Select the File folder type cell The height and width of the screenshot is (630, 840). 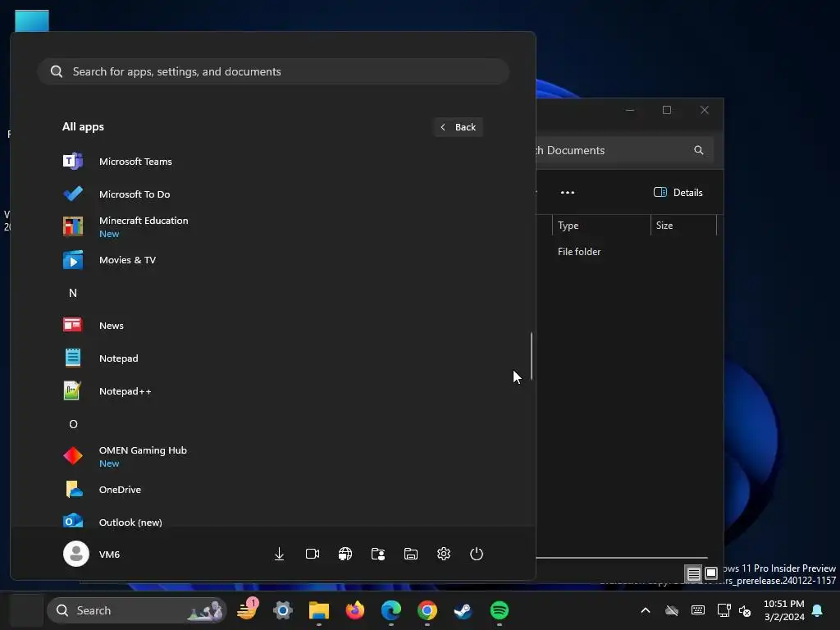(x=579, y=252)
